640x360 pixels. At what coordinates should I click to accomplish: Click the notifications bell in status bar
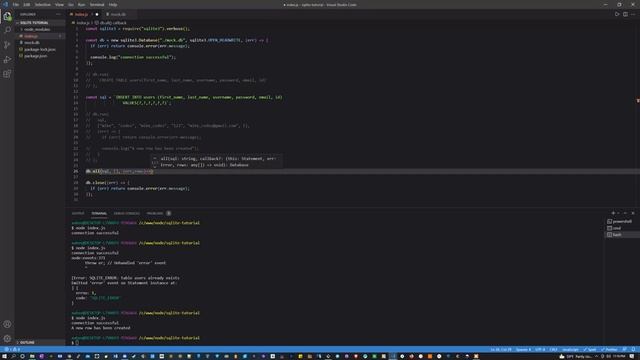(633, 349)
